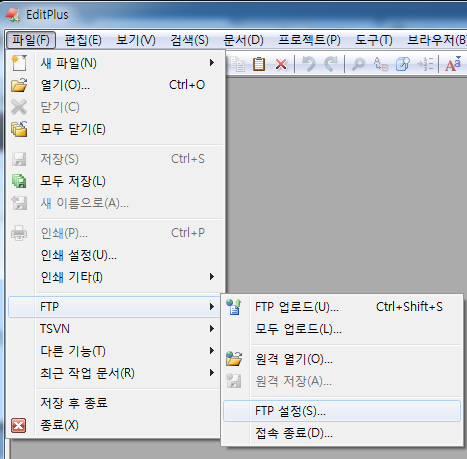Viewport: 467px width, 459px height.
Task: Open the 검색(S) menu
Action: click(x=189, y=40)
